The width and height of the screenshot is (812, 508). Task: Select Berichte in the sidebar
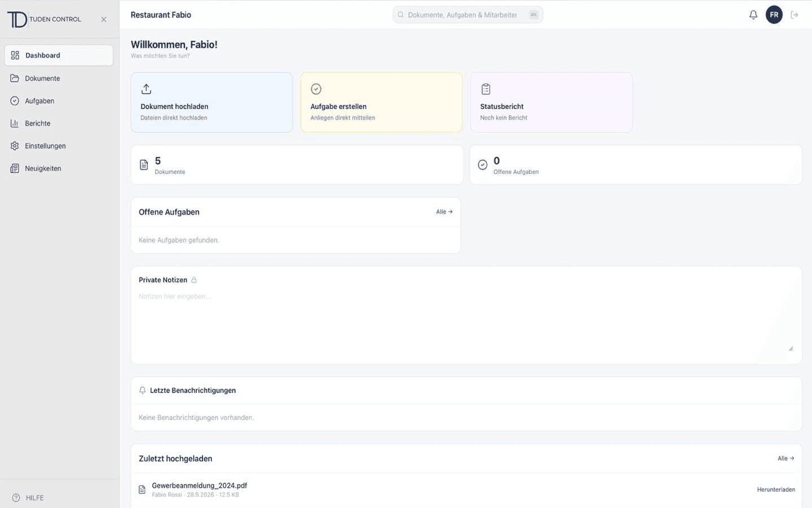pyautogui.click(x=59, y=124)
